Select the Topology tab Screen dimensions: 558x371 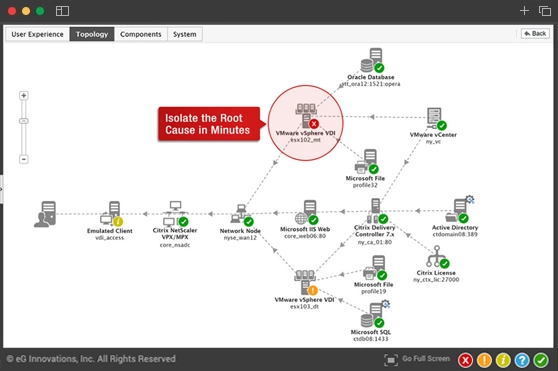click(x=92, y=34)
